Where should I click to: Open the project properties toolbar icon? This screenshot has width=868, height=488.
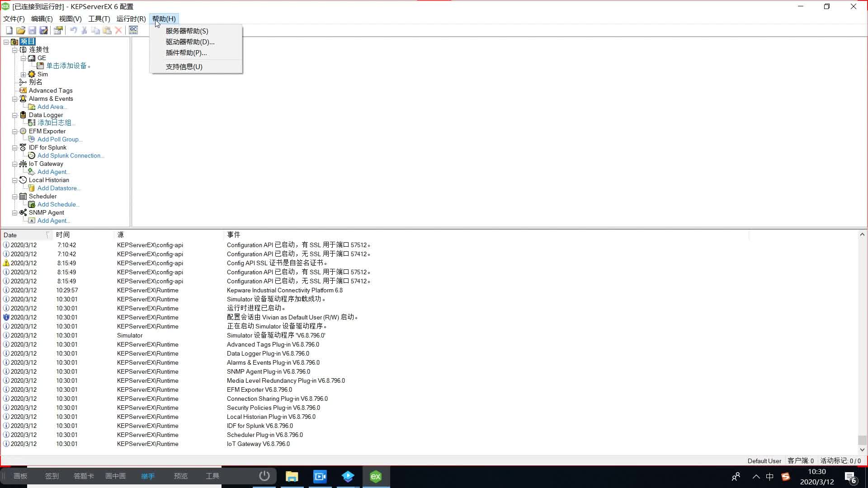tap(58, 30)
